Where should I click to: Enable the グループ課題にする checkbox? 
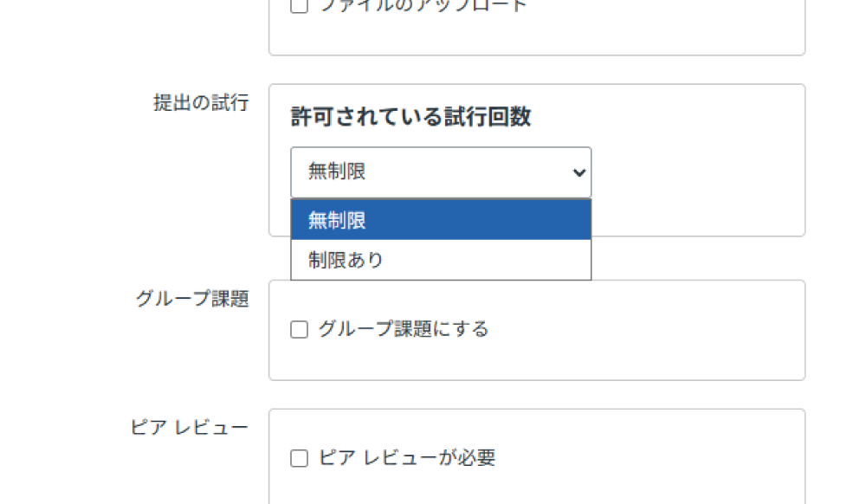(x=299, y=330)
